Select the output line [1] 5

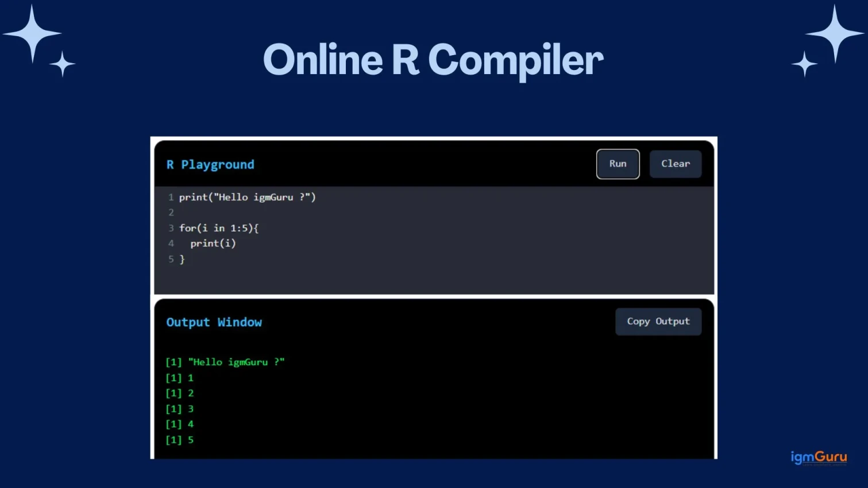[180, 440]
